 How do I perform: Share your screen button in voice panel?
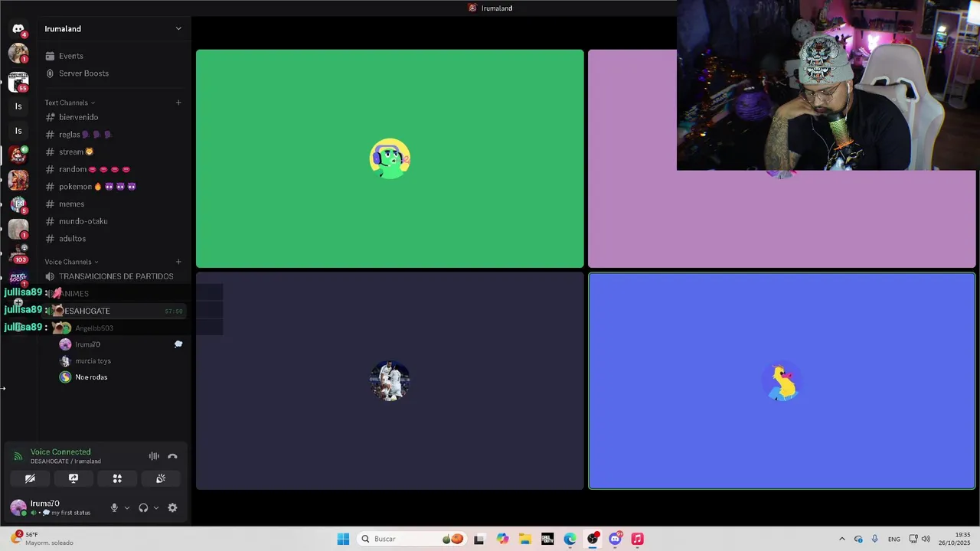pyautogui.click(x=73, y=478)
